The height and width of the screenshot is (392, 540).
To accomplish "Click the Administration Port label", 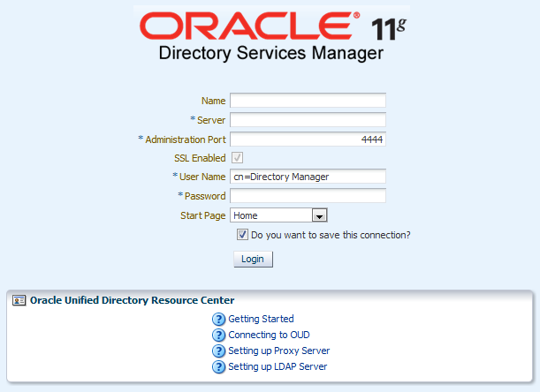I will [x=186, y=139].
